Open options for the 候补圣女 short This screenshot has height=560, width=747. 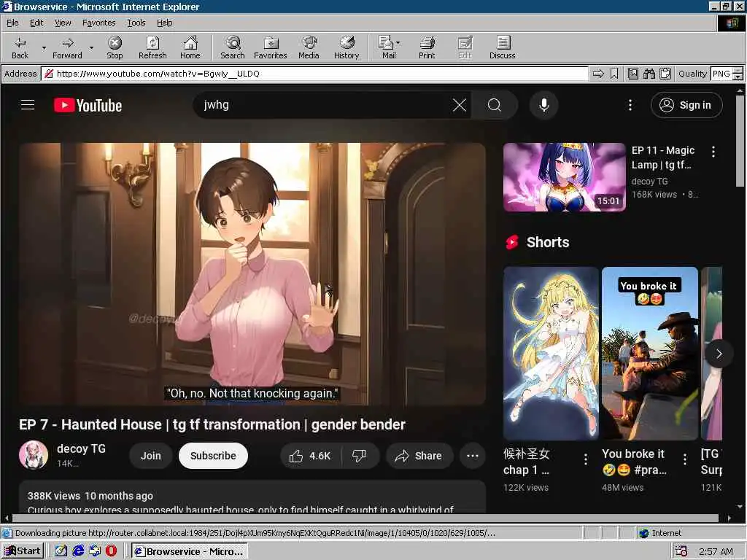pos(586,459)
